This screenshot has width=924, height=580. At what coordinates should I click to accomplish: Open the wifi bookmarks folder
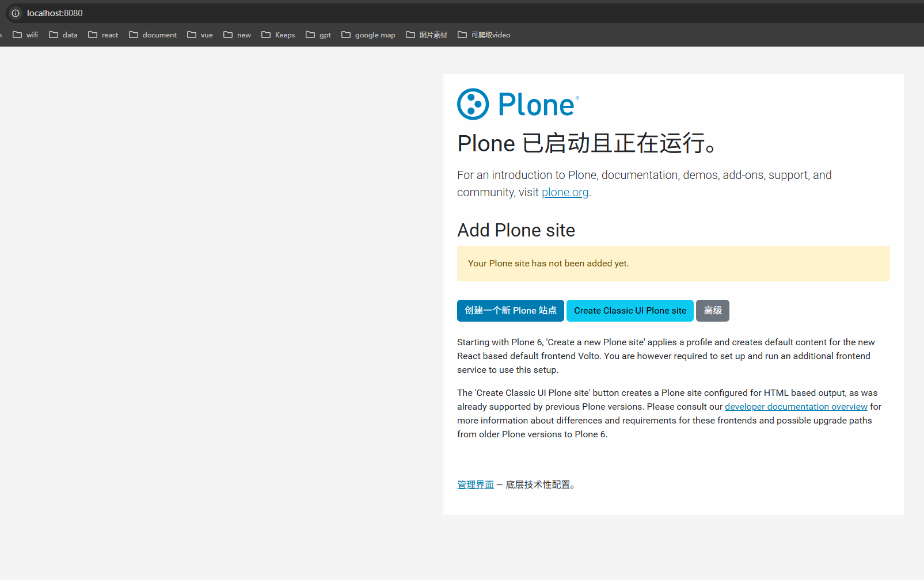[25, 35]
